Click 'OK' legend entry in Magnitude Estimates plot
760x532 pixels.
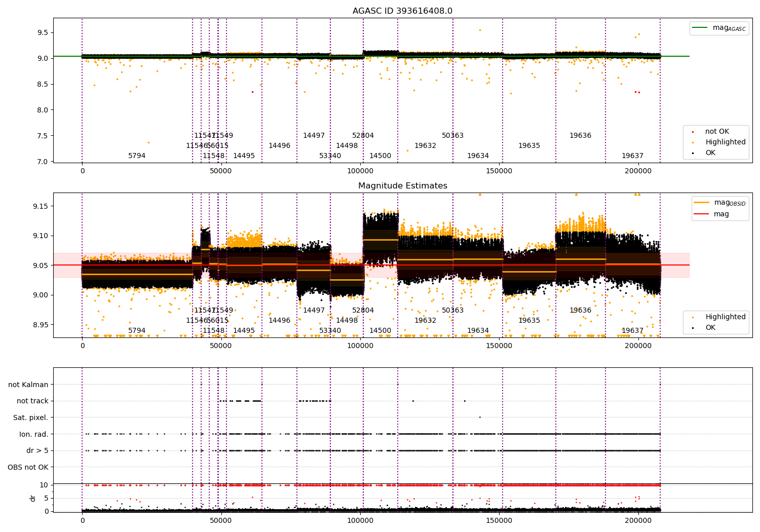click(710, 328)
